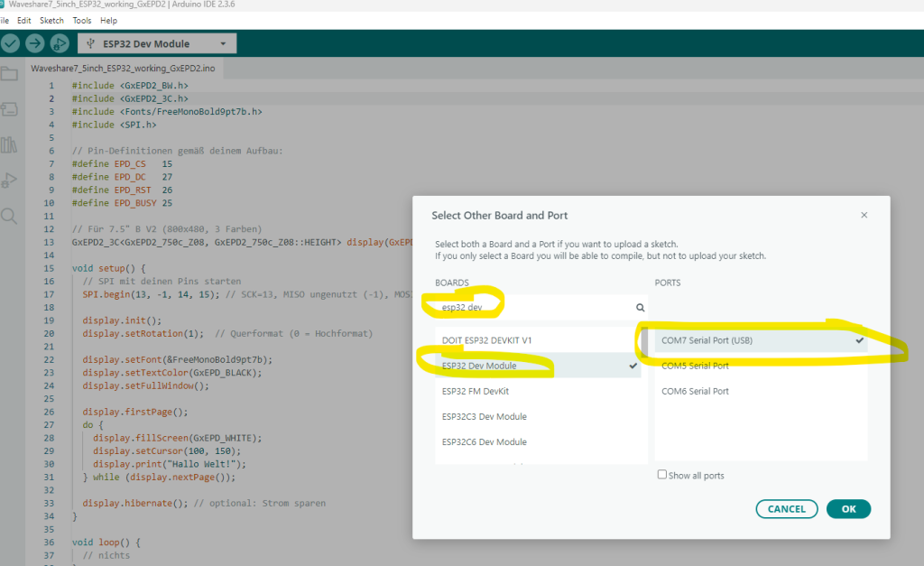Toggle the Show all ports checkbox

tap(661, 475)
